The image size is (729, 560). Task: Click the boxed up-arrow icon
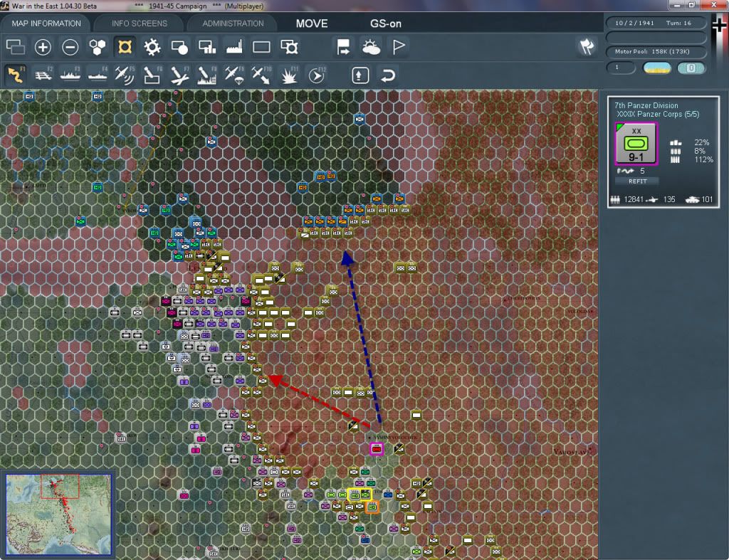click(360, 75)
